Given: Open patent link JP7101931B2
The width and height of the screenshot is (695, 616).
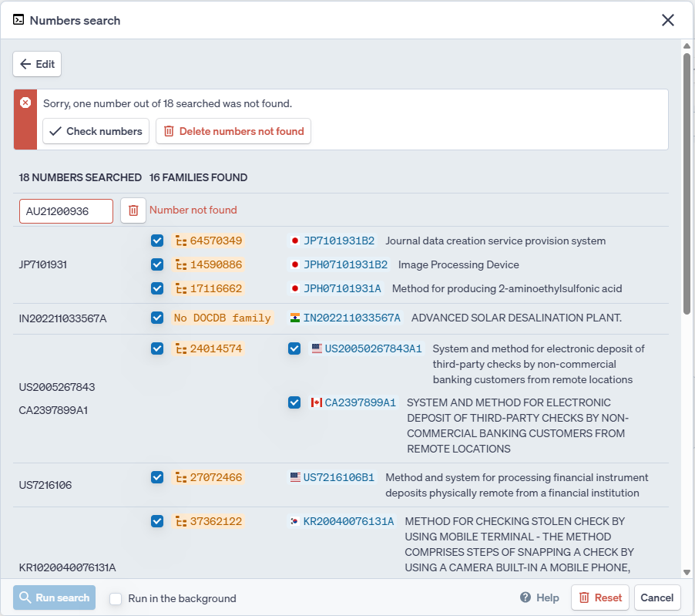Looking at the screenshot, I should tap(338, 241).
